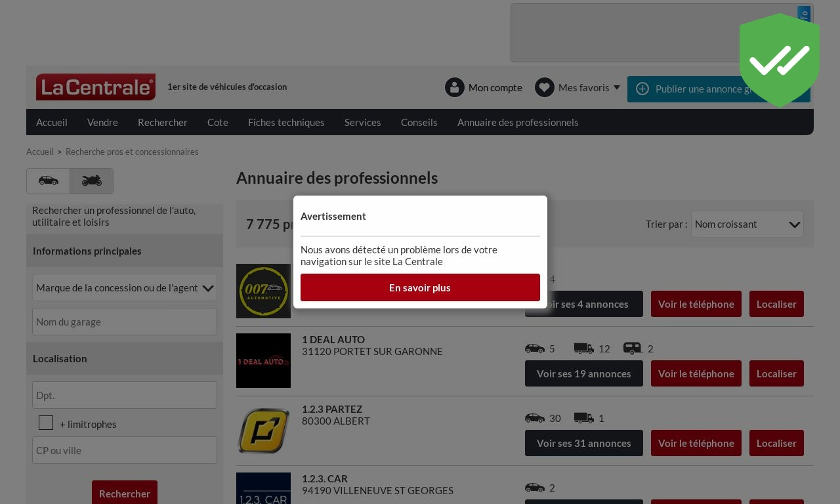840x504 pixels.
Task: Focus the CP ou ville field
Action: tap(125, 450)
